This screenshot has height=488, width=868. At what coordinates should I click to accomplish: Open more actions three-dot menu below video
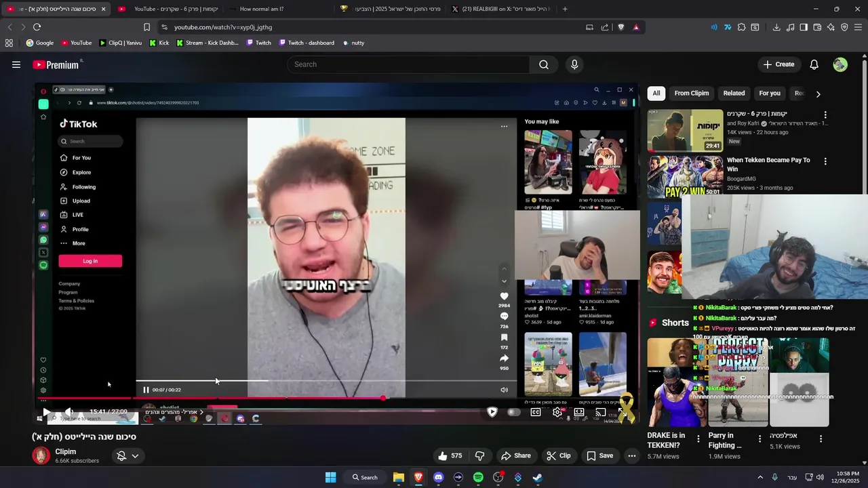pos(632,455)
